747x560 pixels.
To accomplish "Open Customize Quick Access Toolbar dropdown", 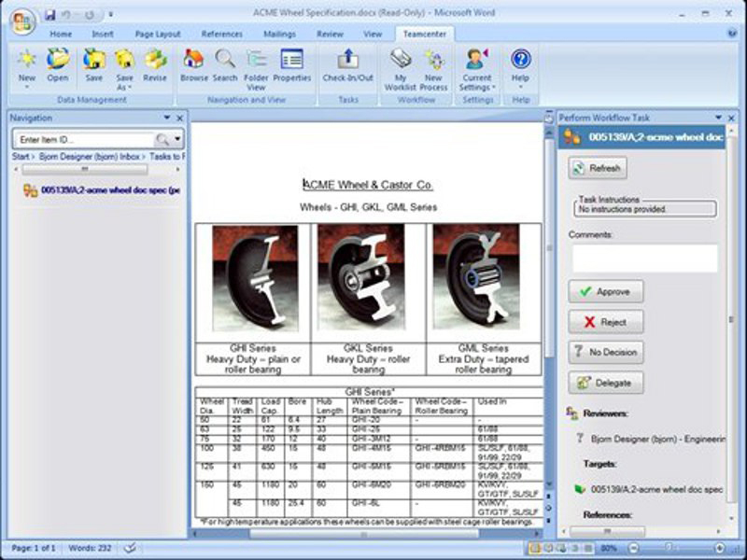I will point(110,15).
